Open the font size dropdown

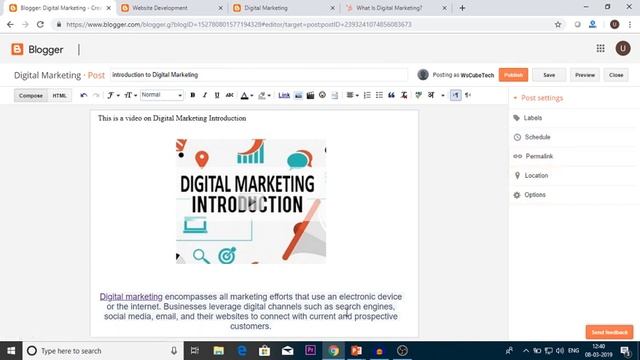tap(131, 95)
